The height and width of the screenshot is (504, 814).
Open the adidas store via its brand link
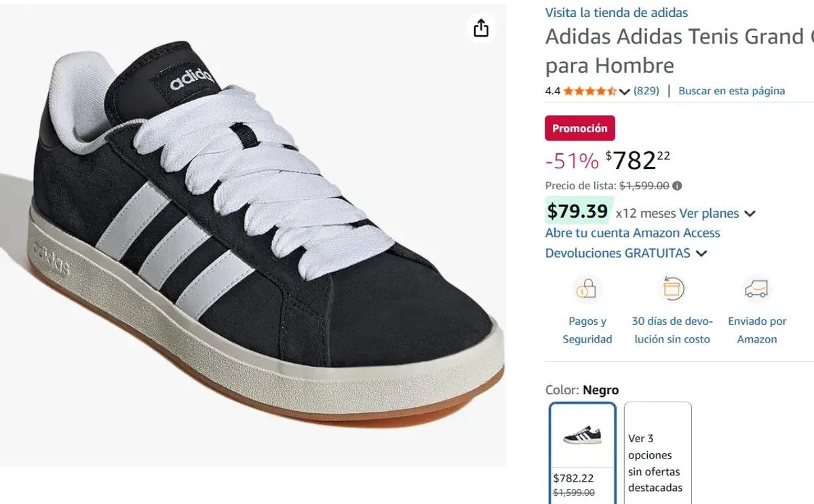tap(616, 12)
